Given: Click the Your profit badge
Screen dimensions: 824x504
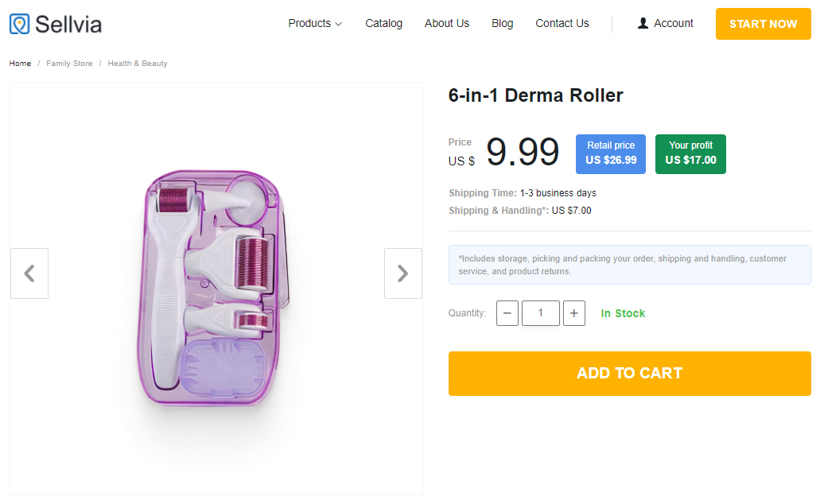Looking at the screenshot, I should [690, 153].
